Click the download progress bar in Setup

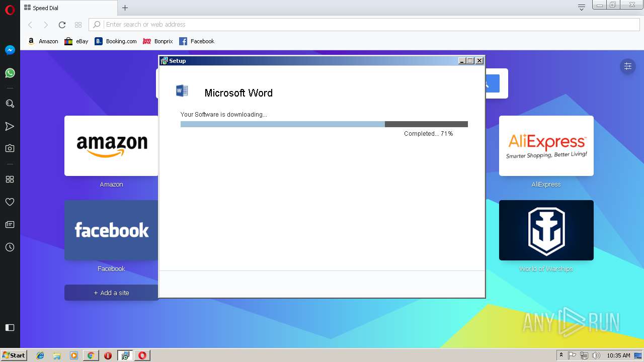point(324,124)
